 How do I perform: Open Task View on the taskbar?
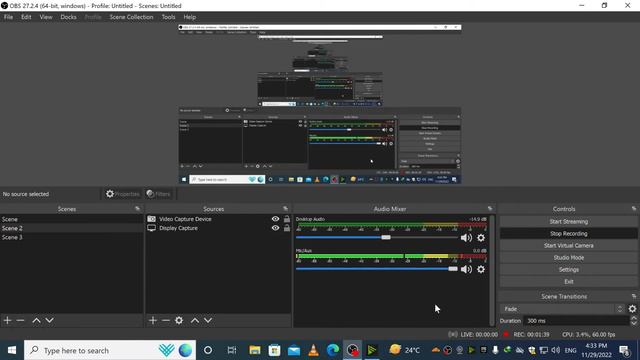click(x=232, y=350)
